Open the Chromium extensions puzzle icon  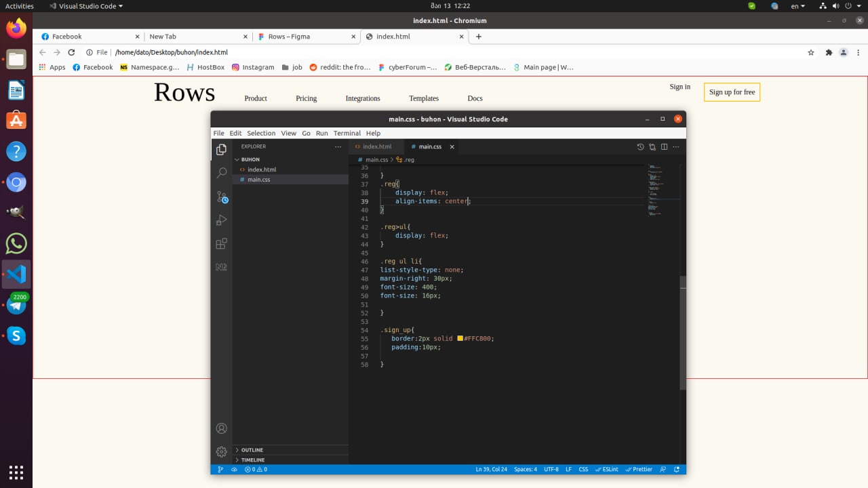(x=829, y=52)
